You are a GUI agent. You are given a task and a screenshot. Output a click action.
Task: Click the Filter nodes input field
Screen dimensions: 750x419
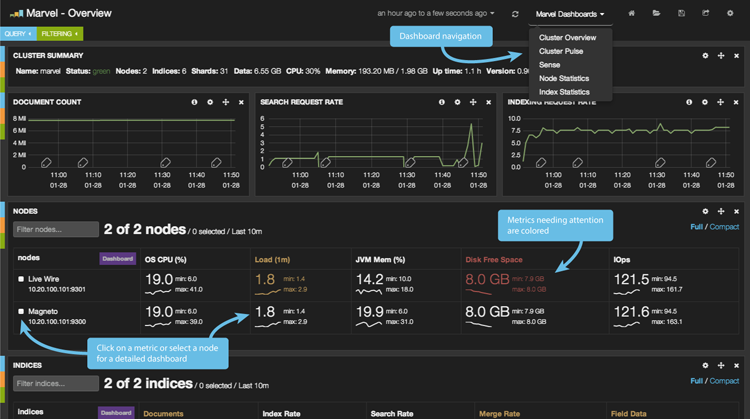click(56, 230)
